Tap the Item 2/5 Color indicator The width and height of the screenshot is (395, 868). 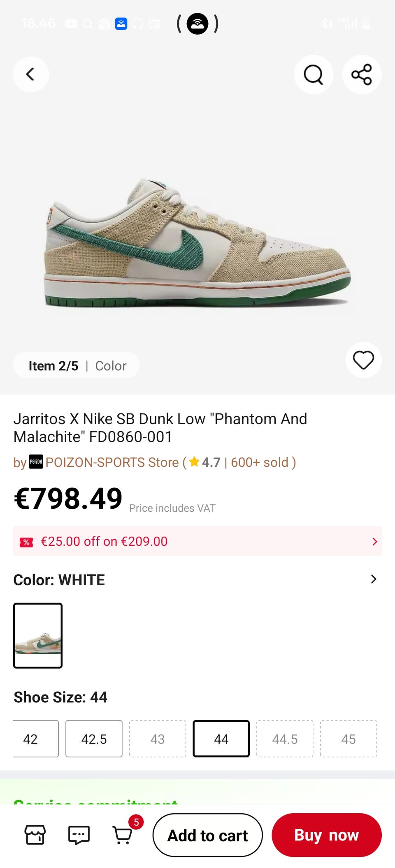click(77, 365)
